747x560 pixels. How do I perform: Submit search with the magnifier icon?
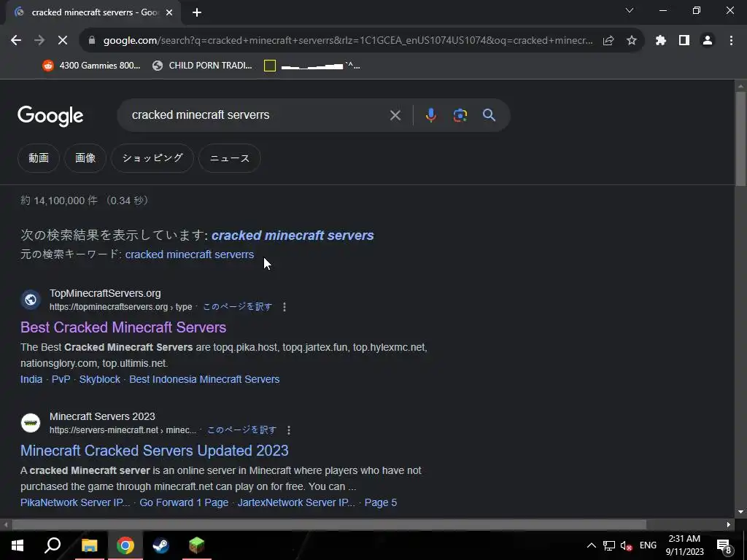point(489,115)
